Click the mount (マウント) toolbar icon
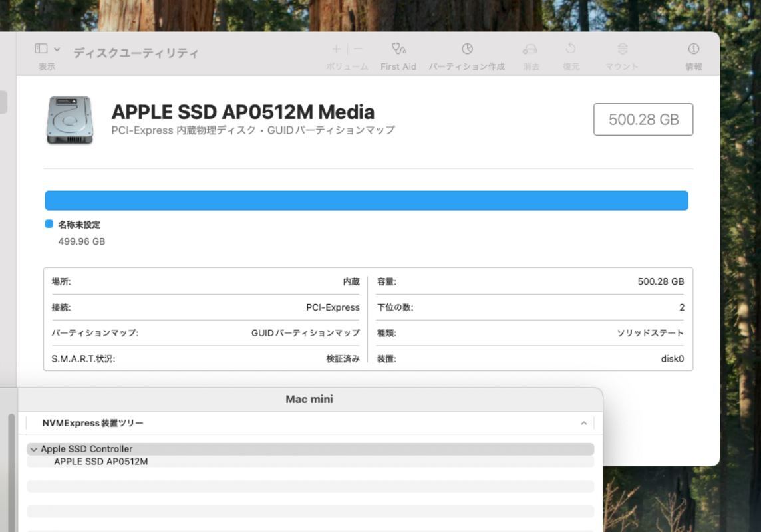The width and height of the screenshot is (761, 532). coord(622,49)
